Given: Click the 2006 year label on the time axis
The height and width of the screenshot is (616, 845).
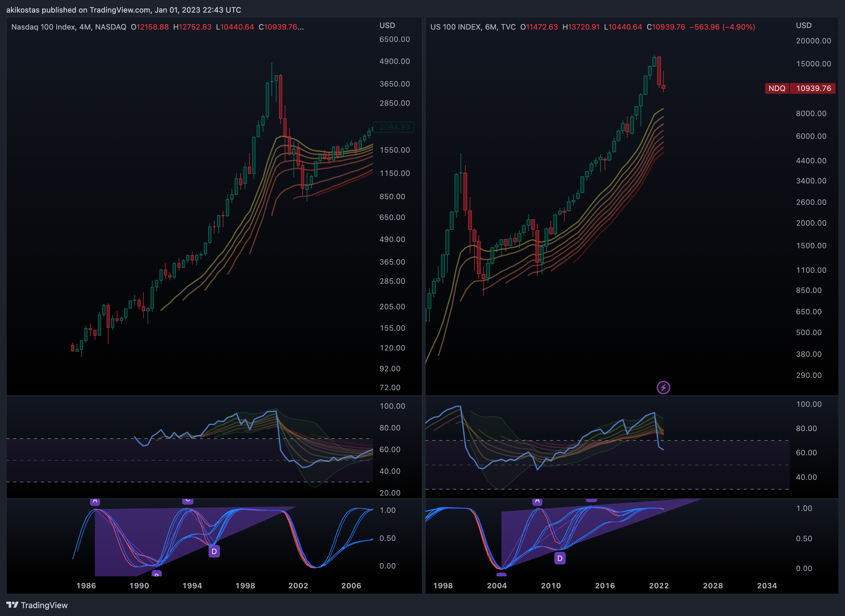Looking at the screenshot, I should (x=351, y=585).
